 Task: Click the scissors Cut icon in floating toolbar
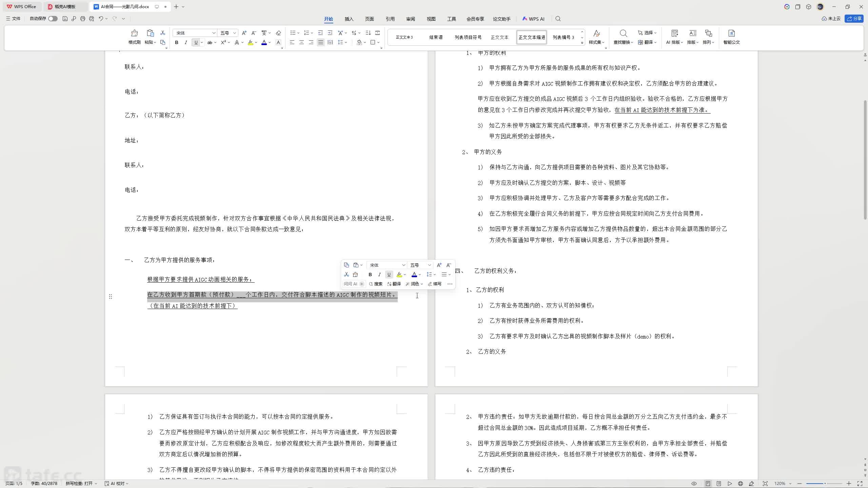point(346,274)
